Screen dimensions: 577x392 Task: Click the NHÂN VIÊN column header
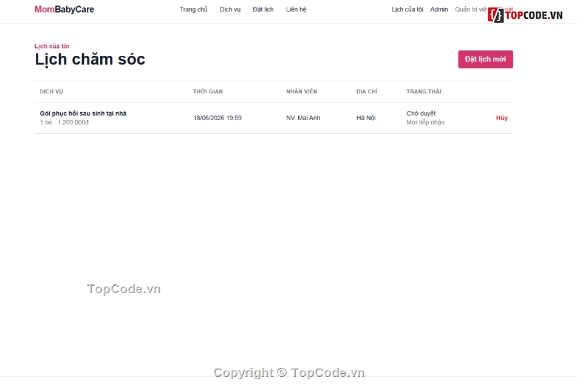coord(302,92)
